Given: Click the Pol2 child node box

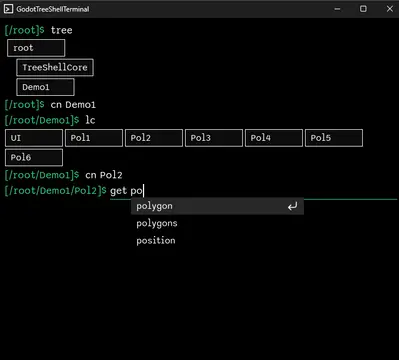Looking at the screenshot, I should [154, 138].
